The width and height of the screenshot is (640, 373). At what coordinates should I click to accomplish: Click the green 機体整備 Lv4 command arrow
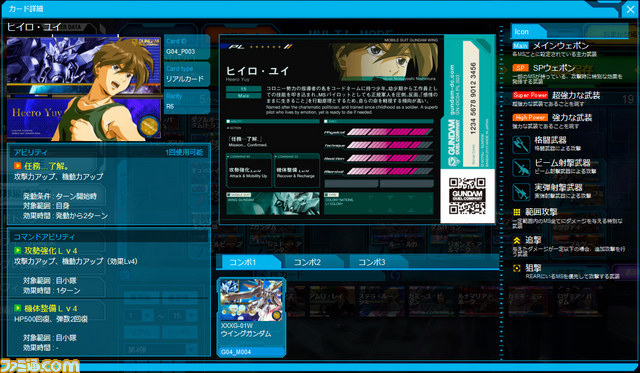[18, 308]
